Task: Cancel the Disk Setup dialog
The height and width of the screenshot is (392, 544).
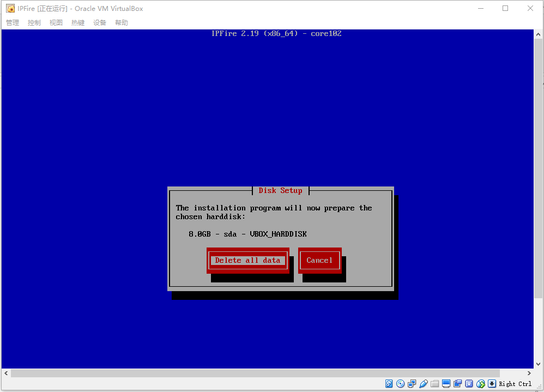Action: coord(319,260)
